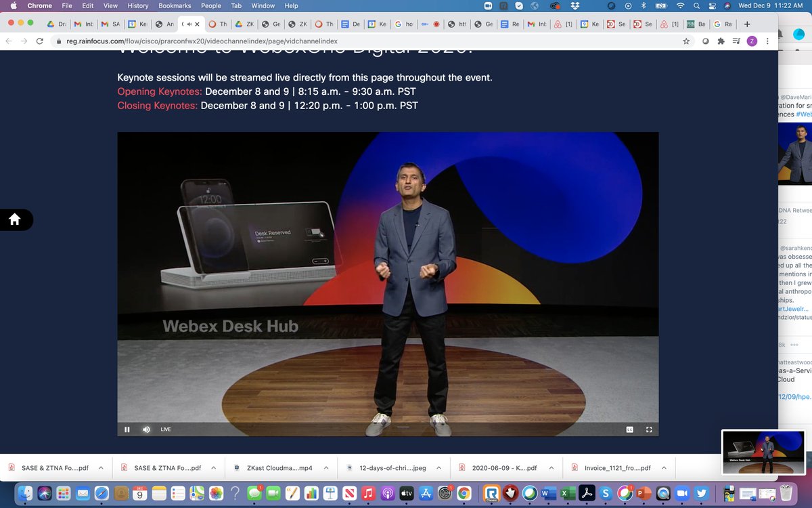Open Wi-Fi status in menu bar
This screenshot has height=508, width=812.
coord(680,5)
